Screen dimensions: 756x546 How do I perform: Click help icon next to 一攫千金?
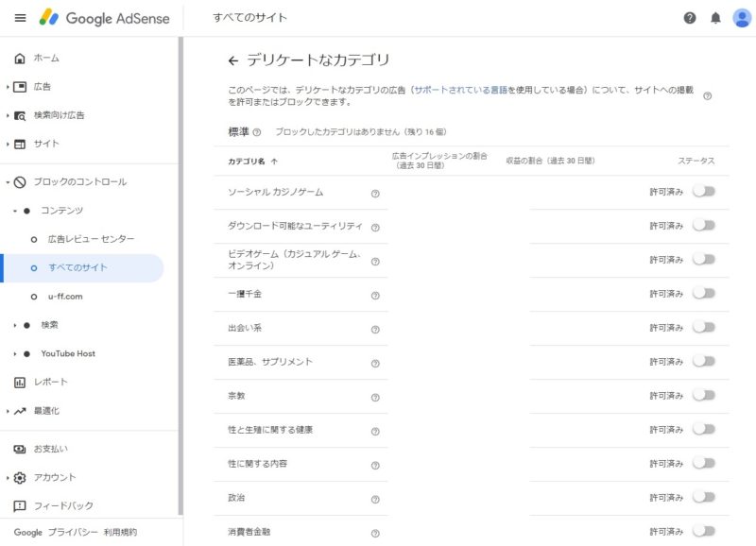[x=375, y=296]
